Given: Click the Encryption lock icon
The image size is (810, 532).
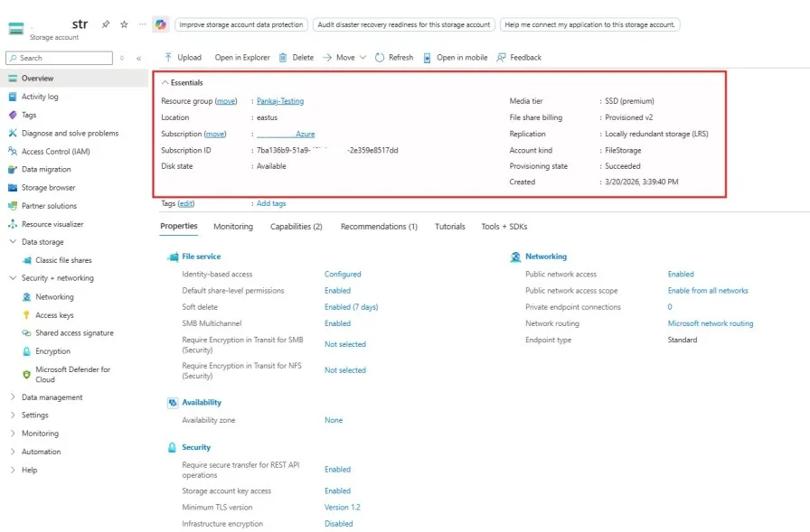Looking at the screenshot, I should (27, 351).
